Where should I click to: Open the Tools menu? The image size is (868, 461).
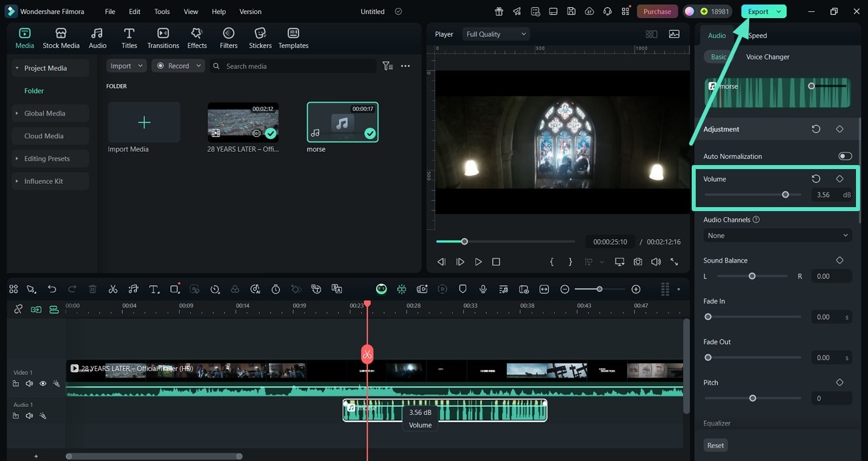pyautogui.click(x=162, y=11)
